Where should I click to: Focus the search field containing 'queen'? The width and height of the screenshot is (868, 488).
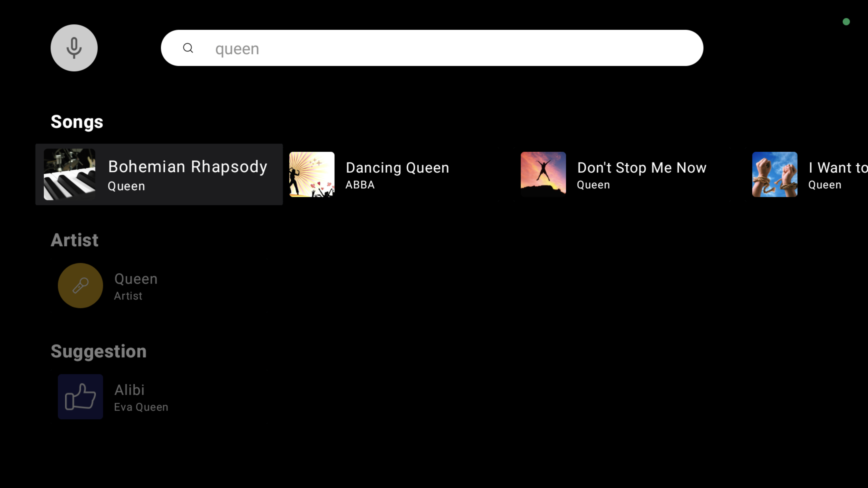click(432, 48)
